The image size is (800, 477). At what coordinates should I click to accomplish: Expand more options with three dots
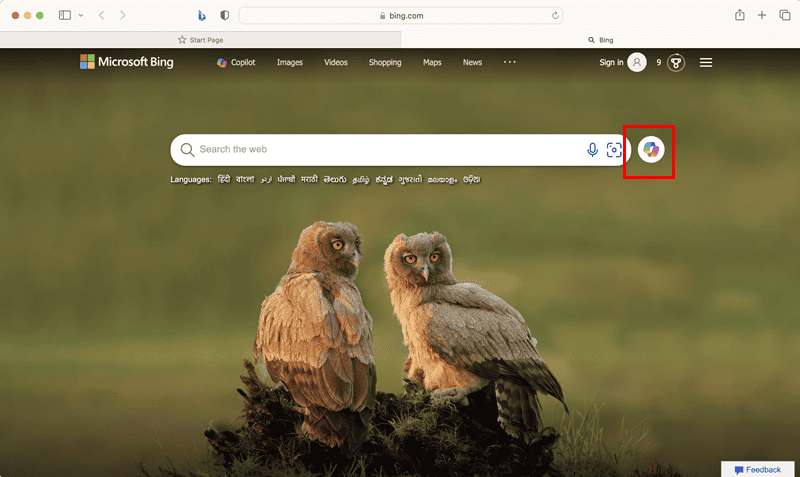click(x=510, y=62)
